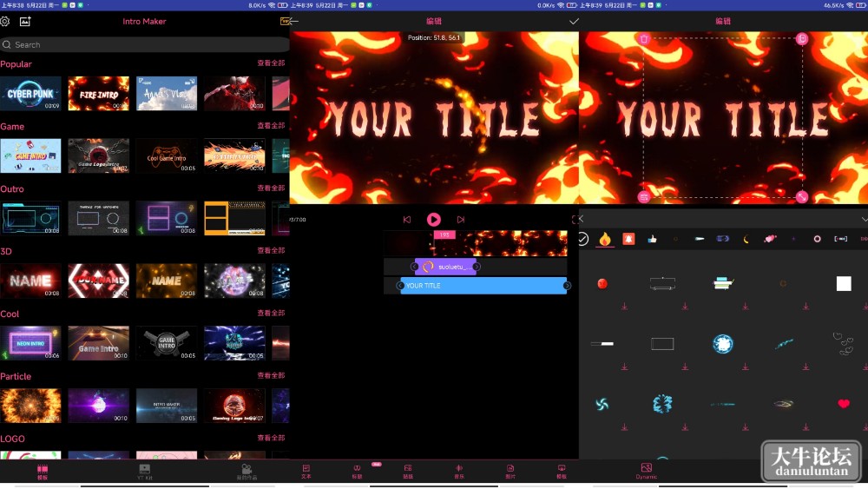868x489 pixels.
Task: Choose the red heart sticker
Action: [x=844, y=404]
